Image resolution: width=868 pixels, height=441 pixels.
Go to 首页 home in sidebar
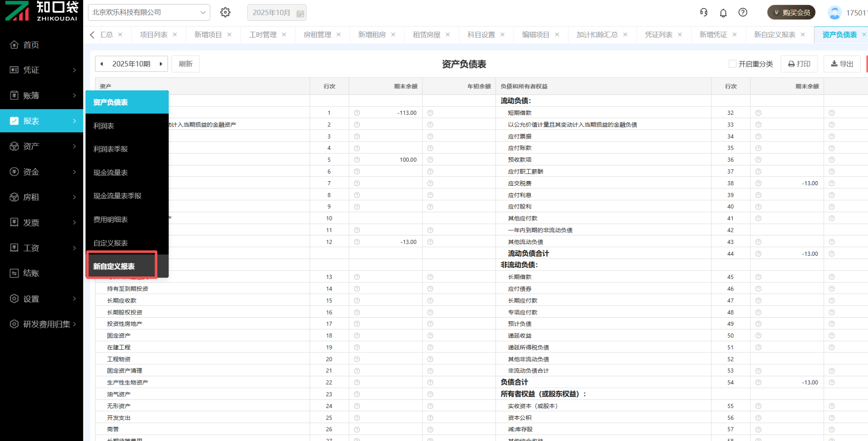[31, 45]
